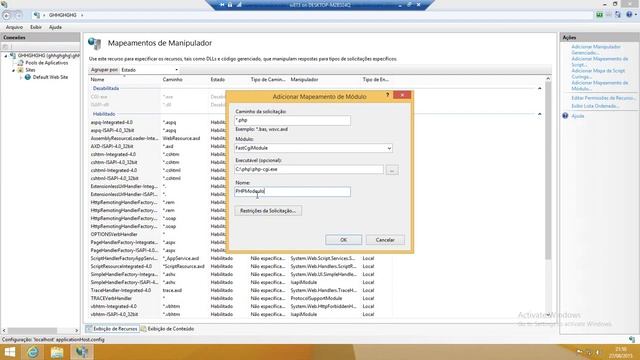Click the status bar icon at bottom right
This screenshot has height=360, width=640.
coord(632,340)
